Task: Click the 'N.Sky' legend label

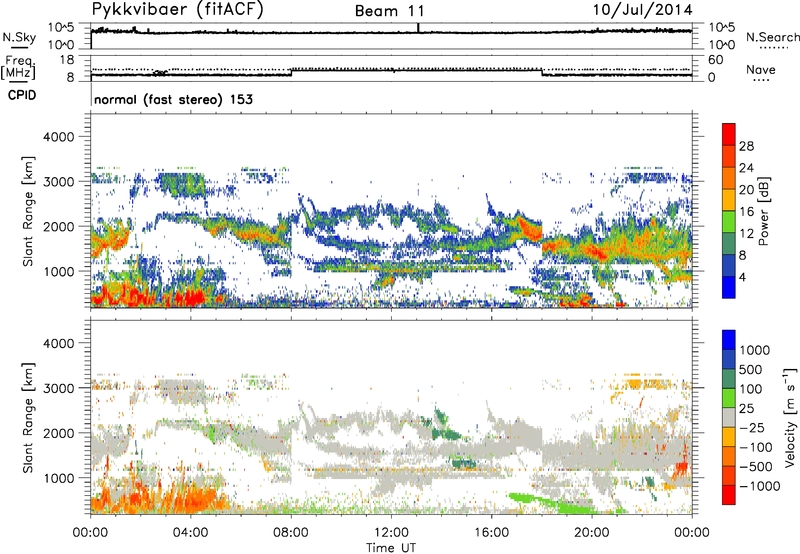Action: pos(19,37)
